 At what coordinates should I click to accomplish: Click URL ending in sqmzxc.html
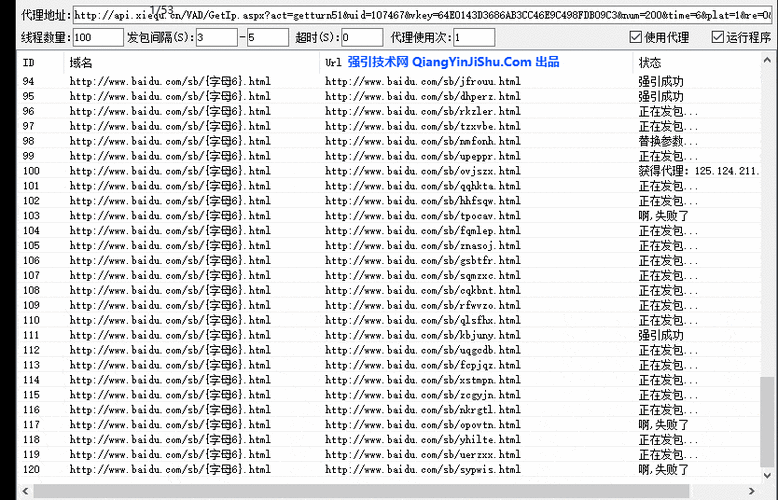(423, 275)
